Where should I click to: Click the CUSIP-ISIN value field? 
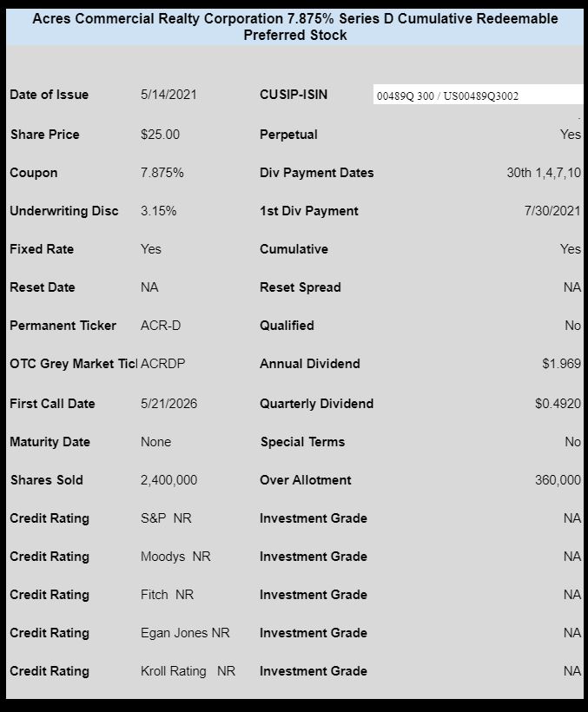(478, 95)
